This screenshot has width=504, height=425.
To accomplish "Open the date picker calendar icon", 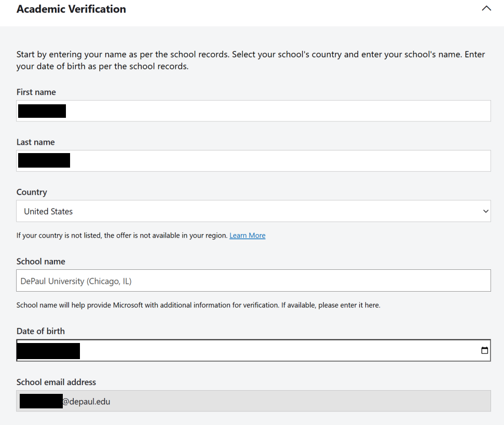I will [484, 350].
